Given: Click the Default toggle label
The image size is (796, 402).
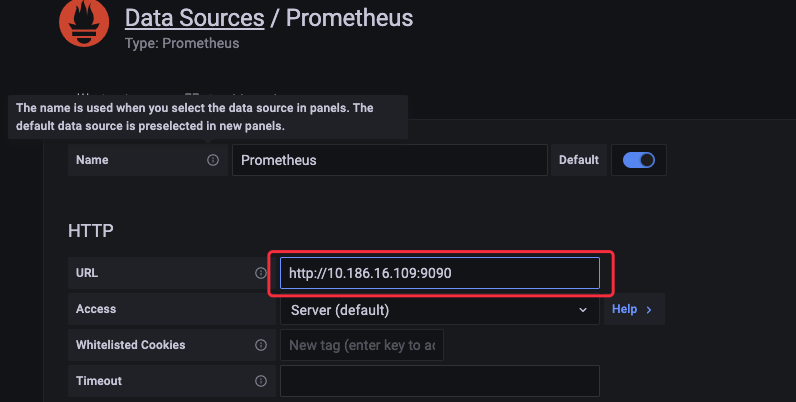Looking at the screenshot, I should [x=579, y=160].
